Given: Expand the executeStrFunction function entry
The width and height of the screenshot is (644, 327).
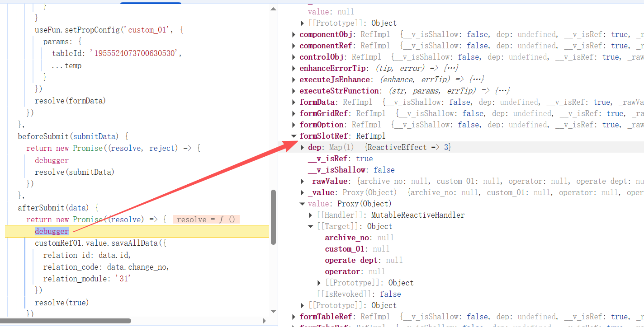Looking at the screenshot, I should point(294,91).
